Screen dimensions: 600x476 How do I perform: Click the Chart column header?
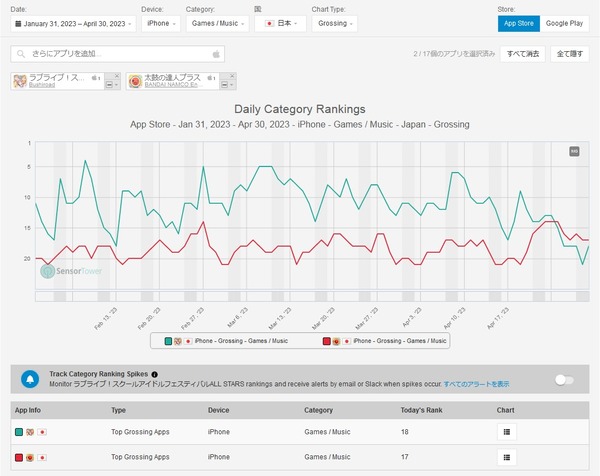(505, 410)
